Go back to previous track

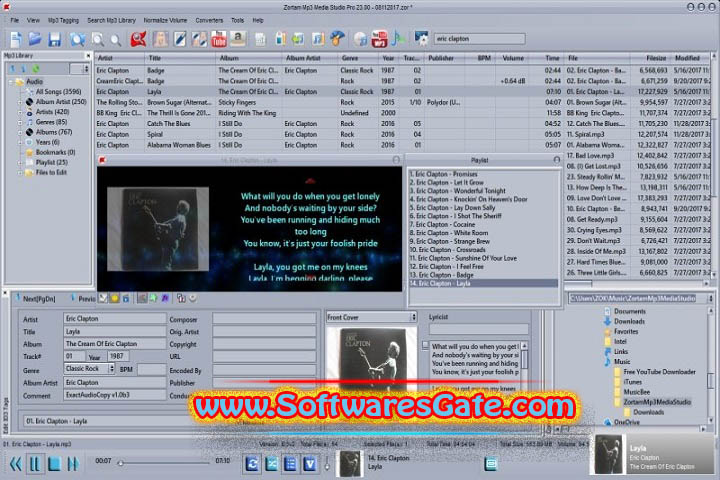(16, 464)
